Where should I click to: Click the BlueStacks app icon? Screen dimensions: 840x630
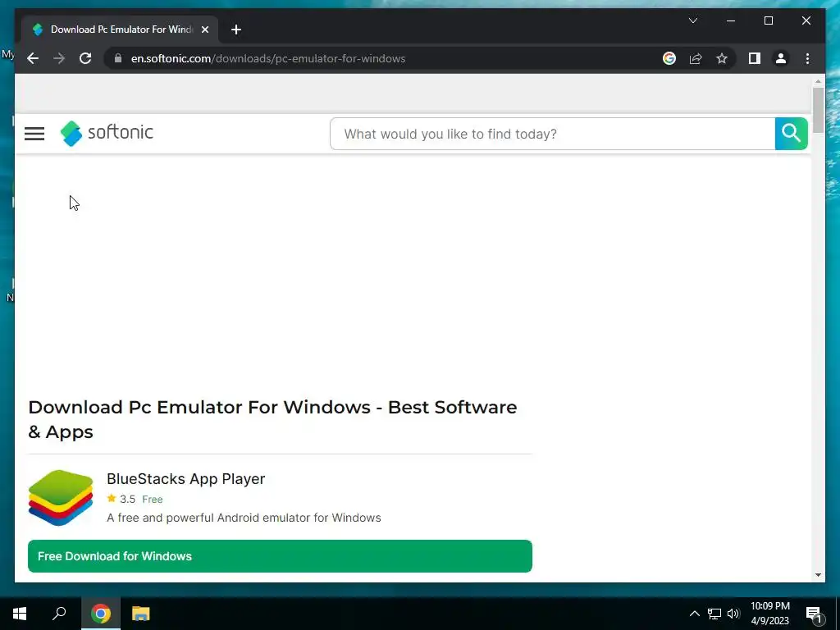[61, 498]
